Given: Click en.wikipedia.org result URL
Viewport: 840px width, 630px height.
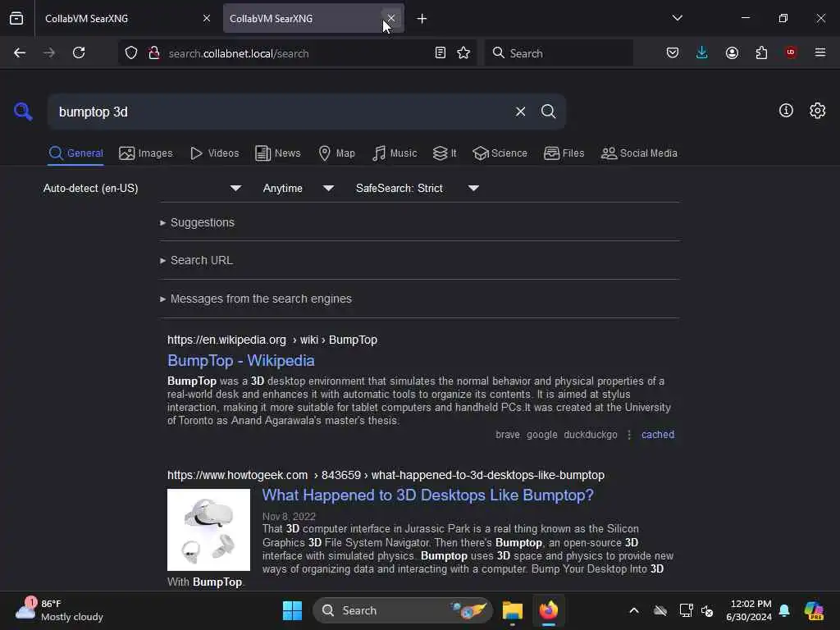Looking at the screenshot, I should [272, 340].
